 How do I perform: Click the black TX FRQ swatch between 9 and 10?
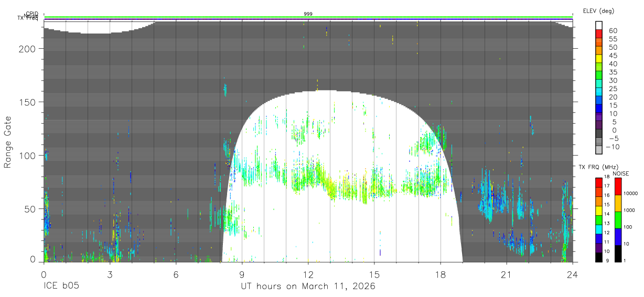(598, 257)
